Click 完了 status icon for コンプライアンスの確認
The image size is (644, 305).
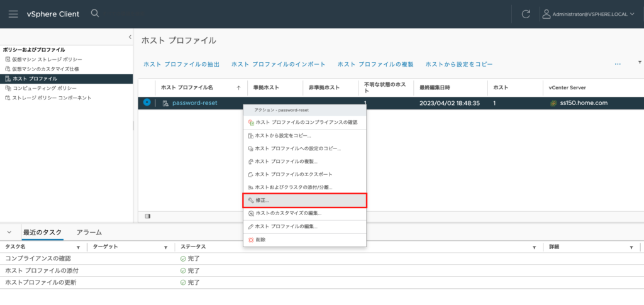point(183,258)
